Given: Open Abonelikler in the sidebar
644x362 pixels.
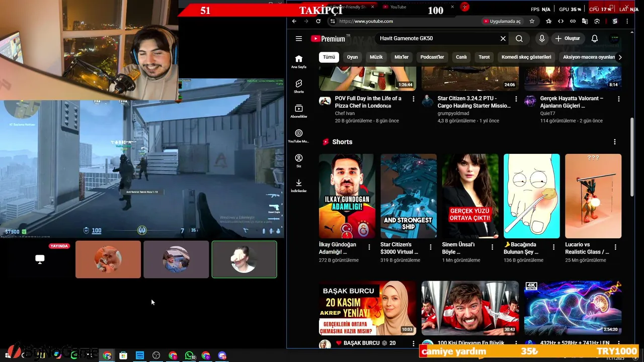Looking at the screenshot, I should point(299,111).
